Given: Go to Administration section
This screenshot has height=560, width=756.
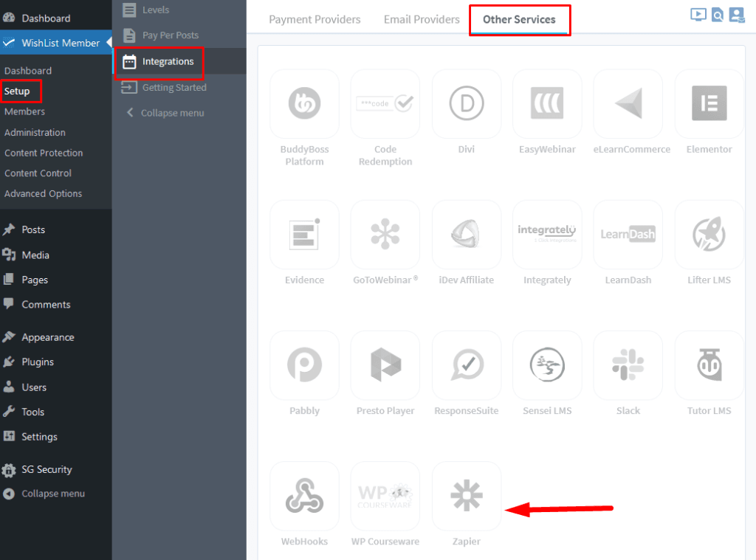Looking at the screenshot, I should click(x=35, y=132).
